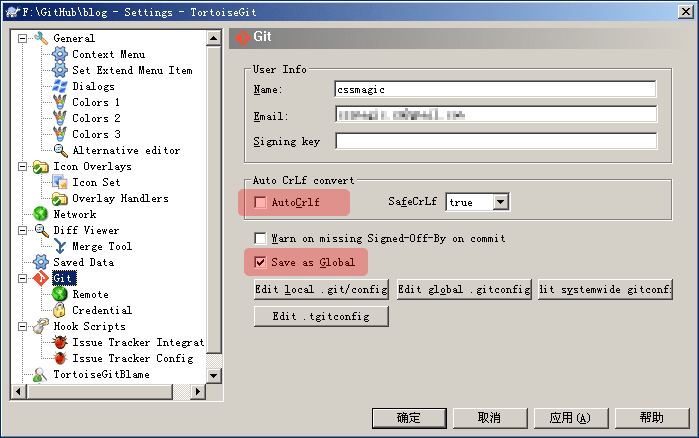Click Edit local .git/config button
The height and width of the screenshot is (438, 699).
(321, 290)
